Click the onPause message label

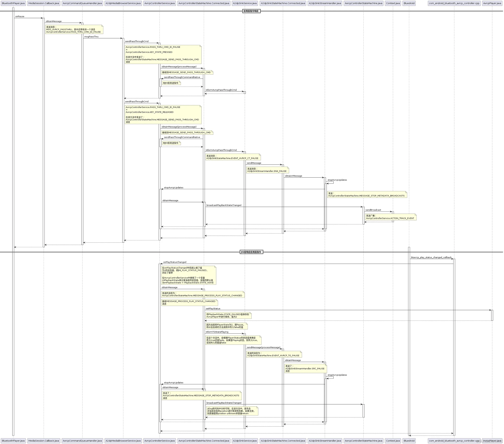(20, 16)
